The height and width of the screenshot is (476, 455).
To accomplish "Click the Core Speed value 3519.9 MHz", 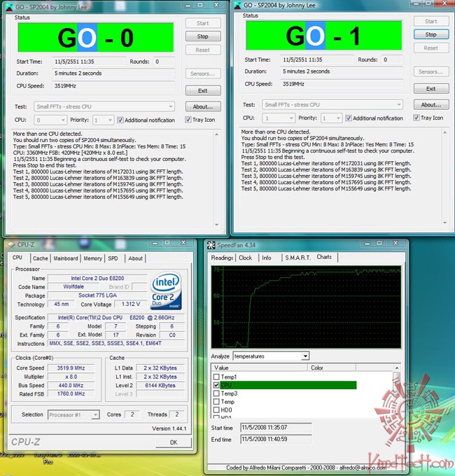I will (71, 368).
